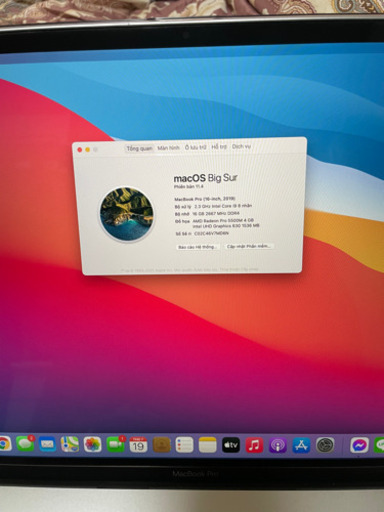
Task: Minimize the About This Mac window
Action: pos(87,150)
